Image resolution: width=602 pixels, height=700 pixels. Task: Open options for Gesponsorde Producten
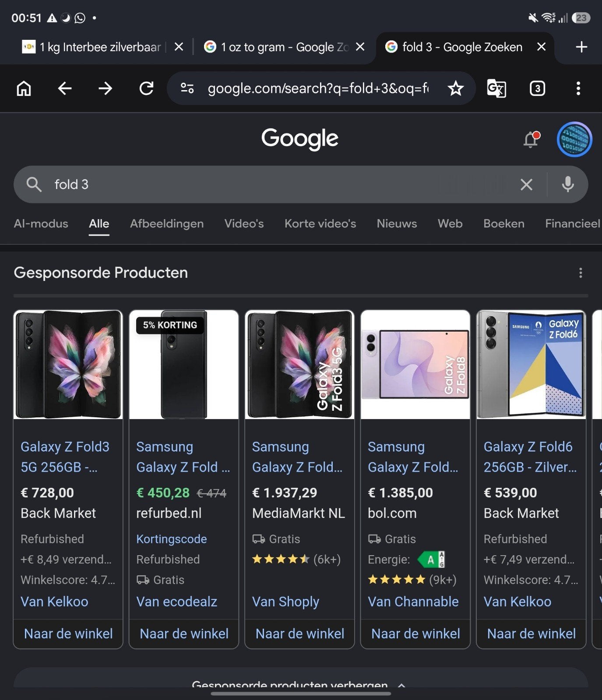coord(581,273)
